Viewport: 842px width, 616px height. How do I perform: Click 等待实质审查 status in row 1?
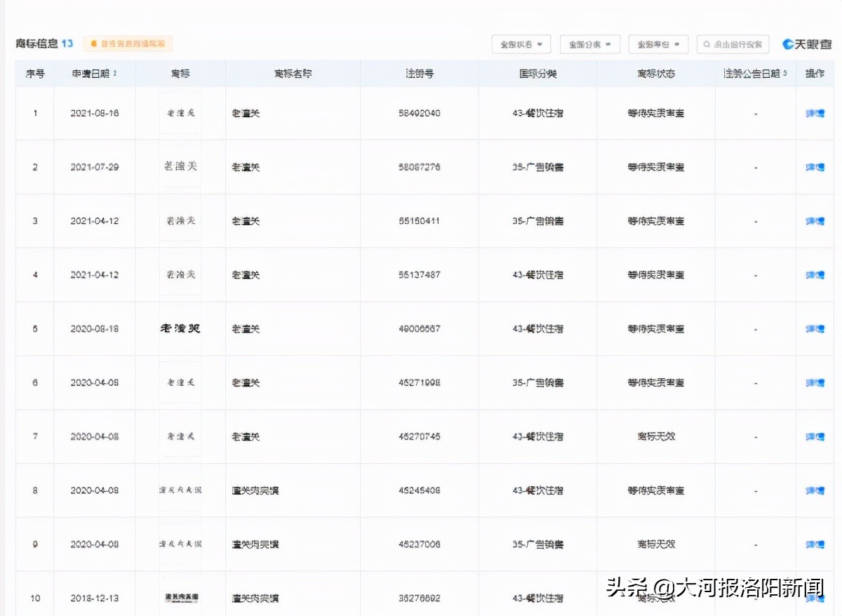coord(656,113)
